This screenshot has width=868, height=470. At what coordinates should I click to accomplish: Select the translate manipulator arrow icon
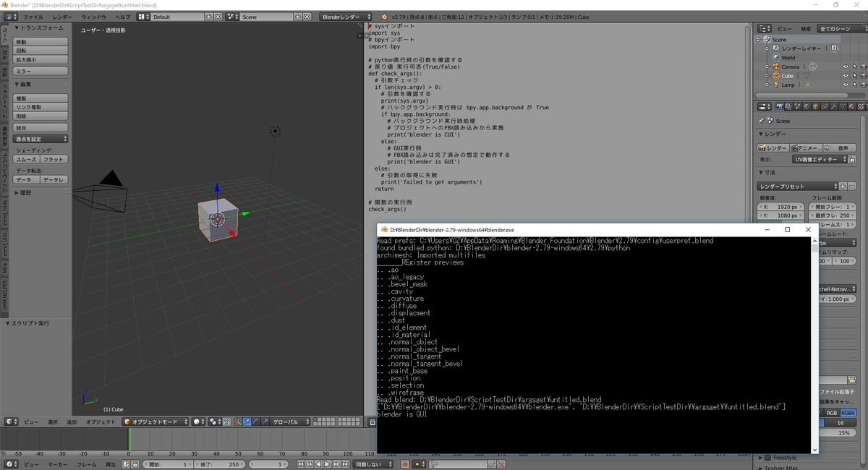(x=247, y=422)
